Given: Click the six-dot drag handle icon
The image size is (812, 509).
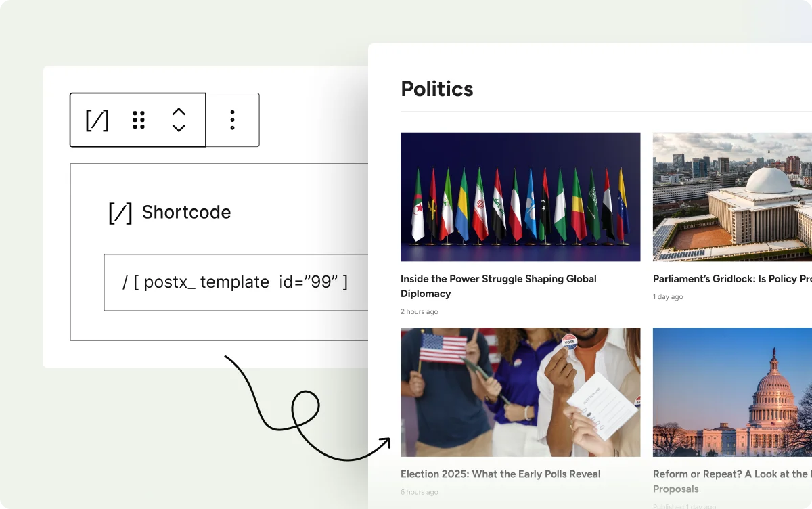Looking at the screenshot, I should (139, 120).
